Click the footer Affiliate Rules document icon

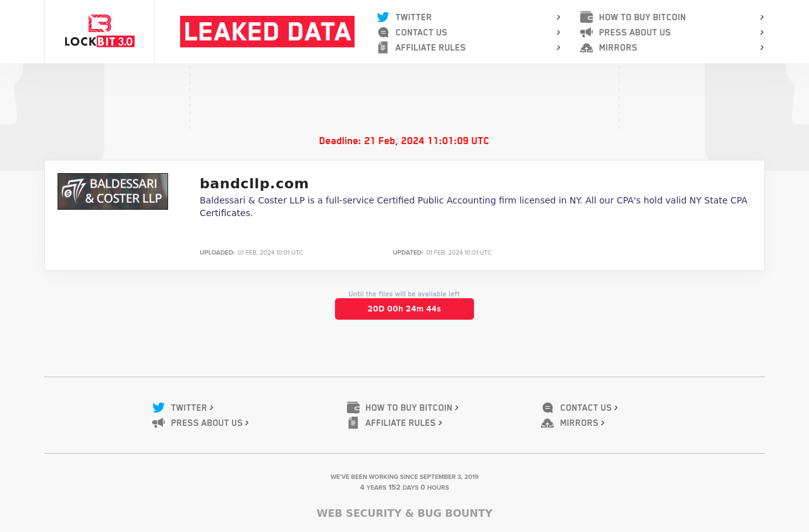tap(353, 423)
